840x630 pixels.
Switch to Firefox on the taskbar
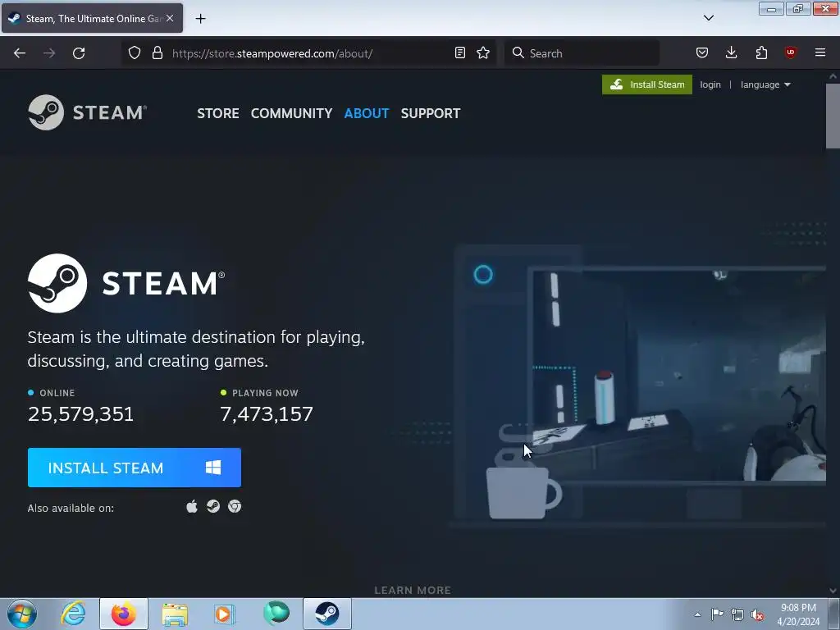tap(124, 614)
